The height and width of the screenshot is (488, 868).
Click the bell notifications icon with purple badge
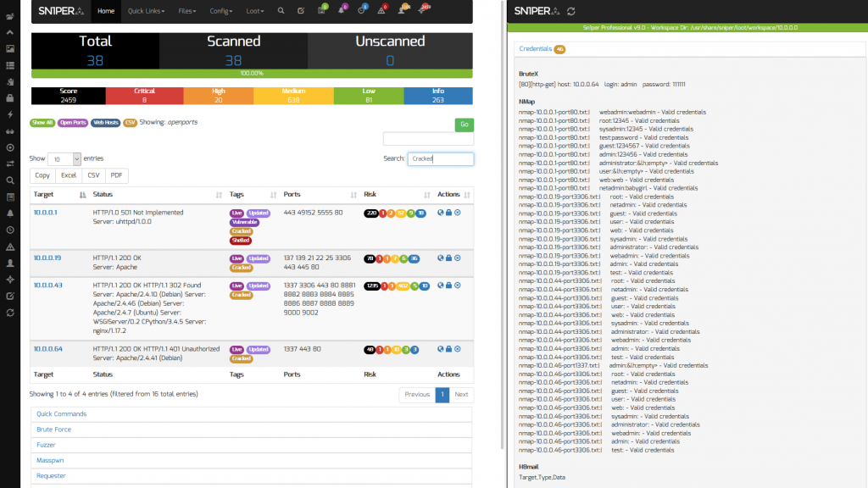point(342,11)
